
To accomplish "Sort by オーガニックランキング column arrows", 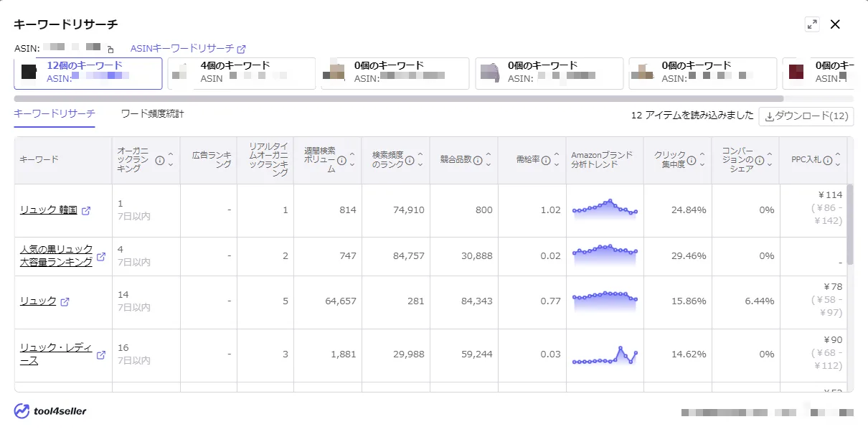I will click(x=171, y=159).
